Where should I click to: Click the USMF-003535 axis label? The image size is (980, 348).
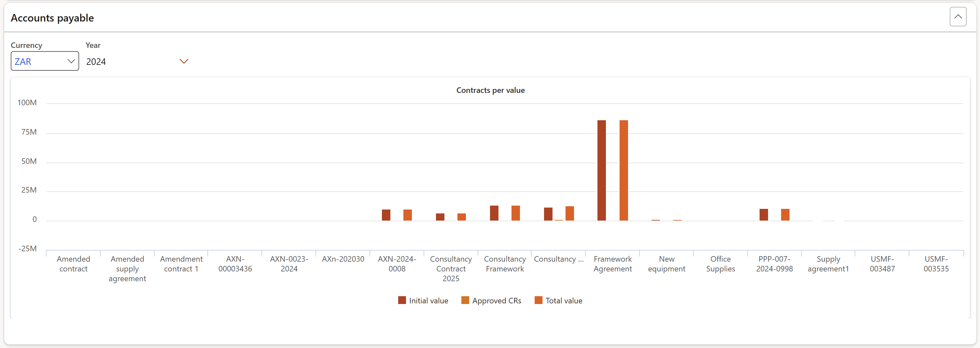pyautogui.click(x=936, y=264)
